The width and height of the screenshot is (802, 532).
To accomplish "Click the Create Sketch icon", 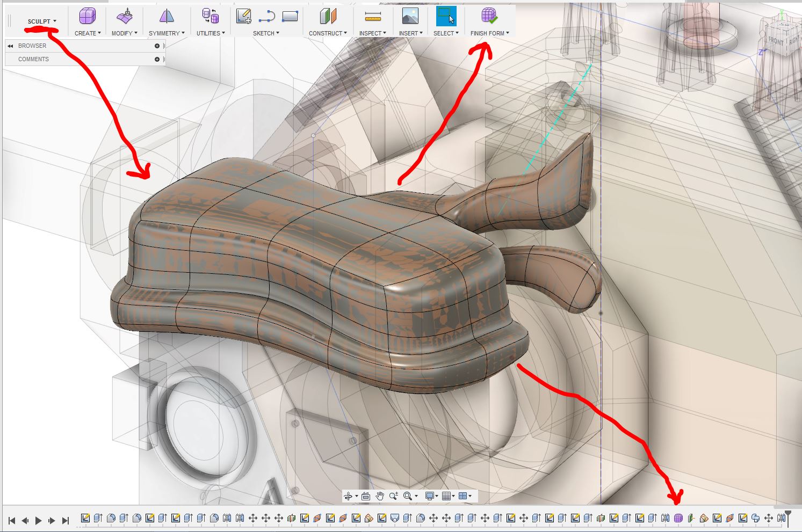I will 243,17.
